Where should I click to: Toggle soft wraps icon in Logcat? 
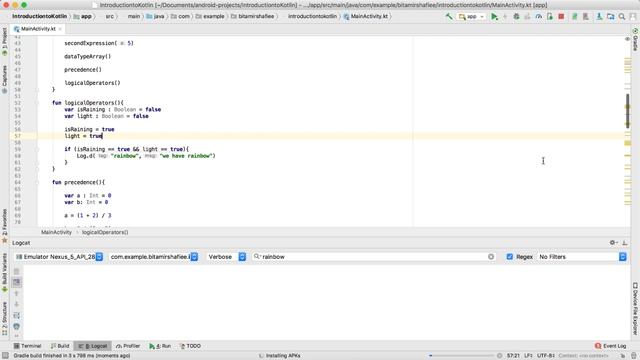click(16, 316)
